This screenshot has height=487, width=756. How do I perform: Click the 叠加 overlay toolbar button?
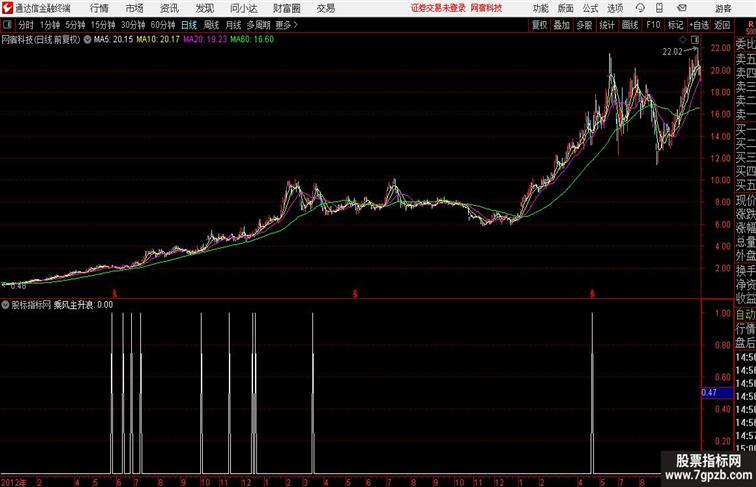tap(562, 25)
